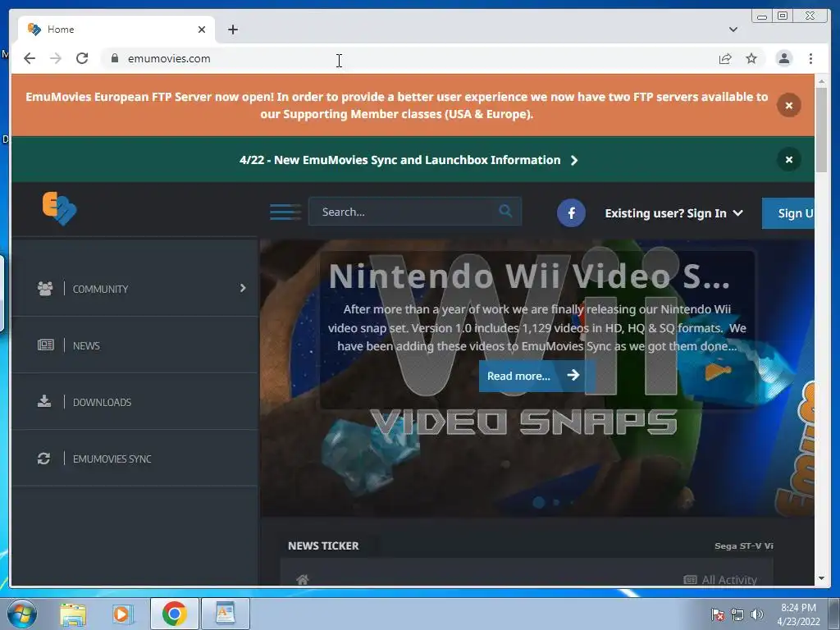Launch the media player taskbar icon
Viewport: 840px width, 630px height.
click(122, 614)
